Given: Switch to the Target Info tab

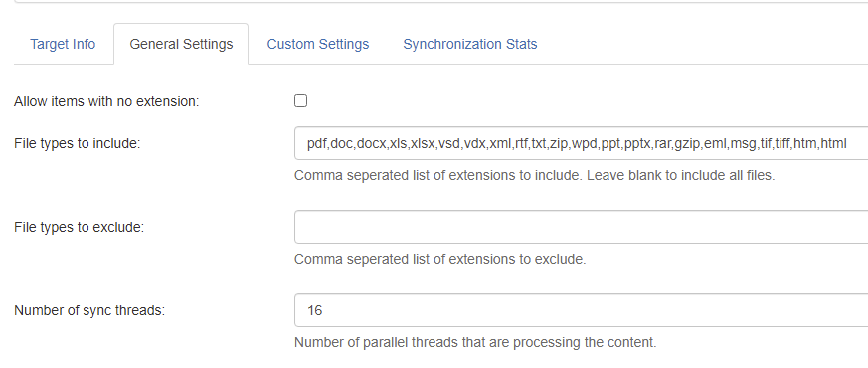Looking at the screenshot, I should (63, 45).
